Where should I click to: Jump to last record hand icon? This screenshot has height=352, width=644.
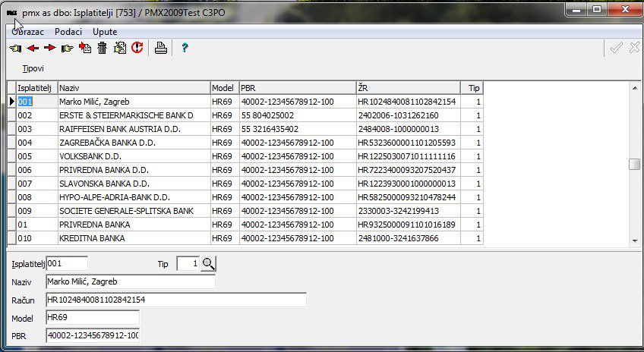click(x=67, y=48)
